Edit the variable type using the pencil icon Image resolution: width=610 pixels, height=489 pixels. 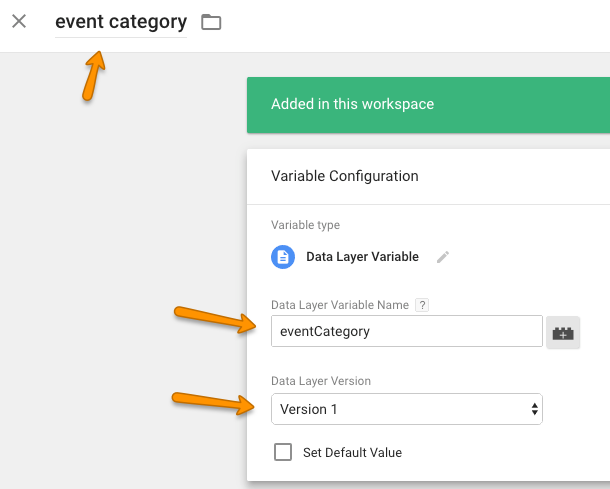point(443,257)
